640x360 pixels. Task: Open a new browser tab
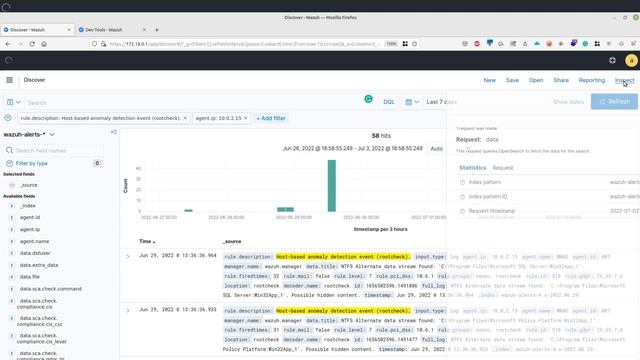coord(157,30)
